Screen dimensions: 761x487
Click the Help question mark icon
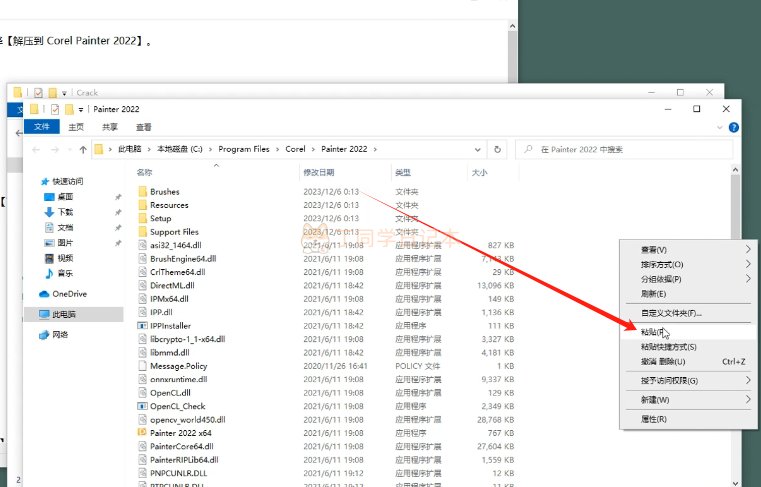point(735,127)
